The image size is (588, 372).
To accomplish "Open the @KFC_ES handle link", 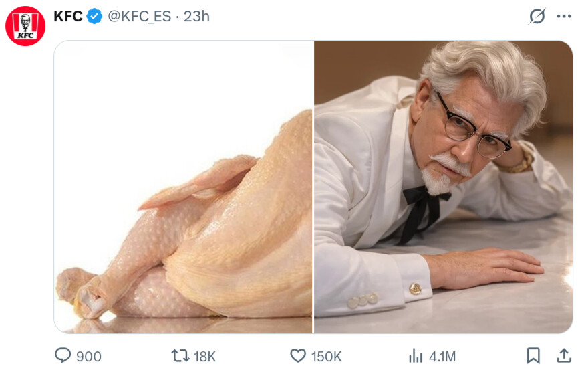I will [139, 17].
